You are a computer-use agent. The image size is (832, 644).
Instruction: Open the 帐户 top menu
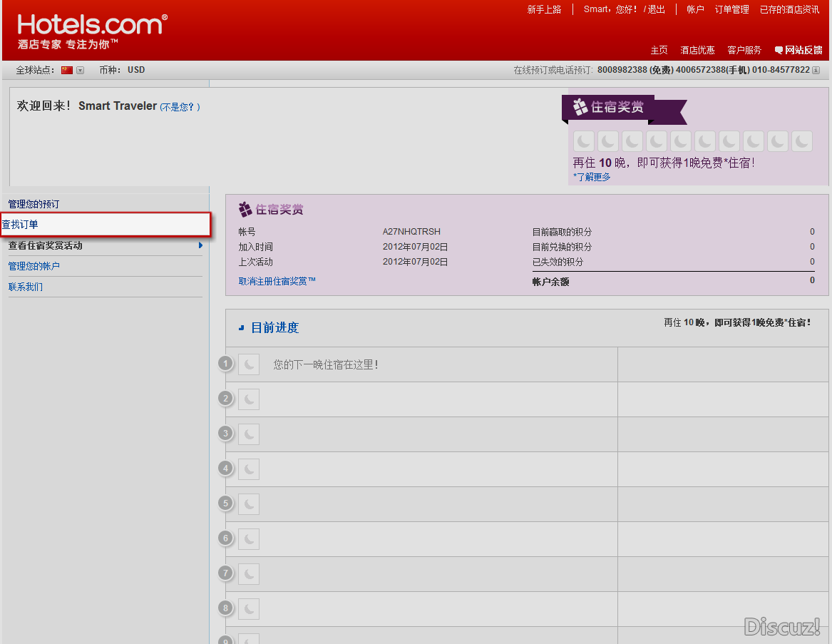(x=695, y=9)
